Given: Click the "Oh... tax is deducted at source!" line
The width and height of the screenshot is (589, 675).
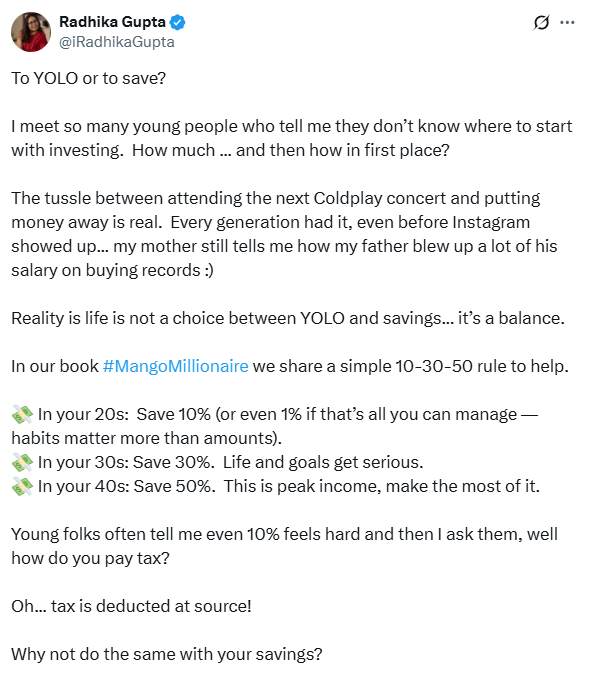Looking at the screenshot, I should point(131,607).
